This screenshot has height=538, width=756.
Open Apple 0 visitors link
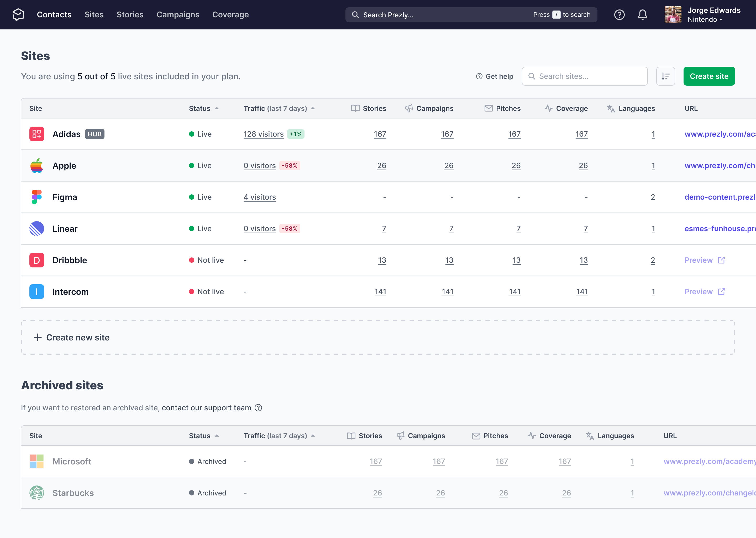[x=260, y=165]
